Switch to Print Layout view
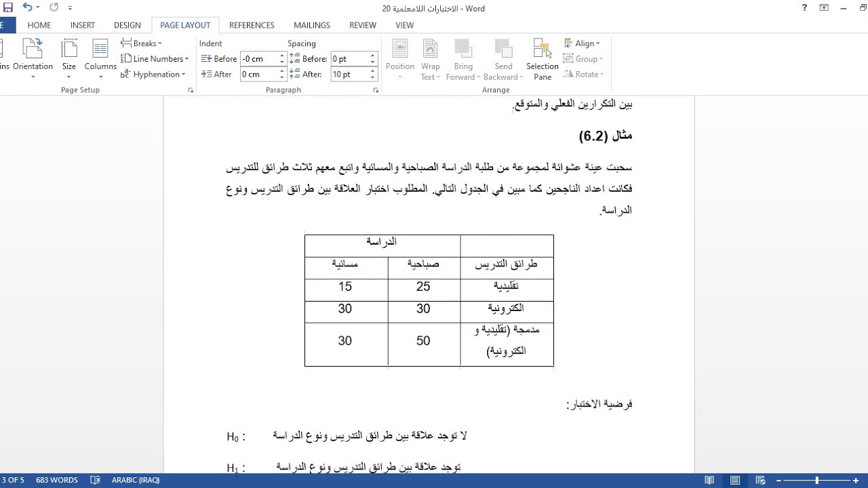The width and height of the screenshot is (868, 488). [735, 480]
